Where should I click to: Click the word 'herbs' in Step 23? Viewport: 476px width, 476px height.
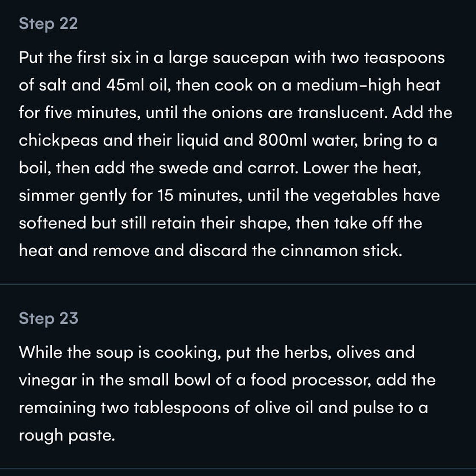coord(308,352)
